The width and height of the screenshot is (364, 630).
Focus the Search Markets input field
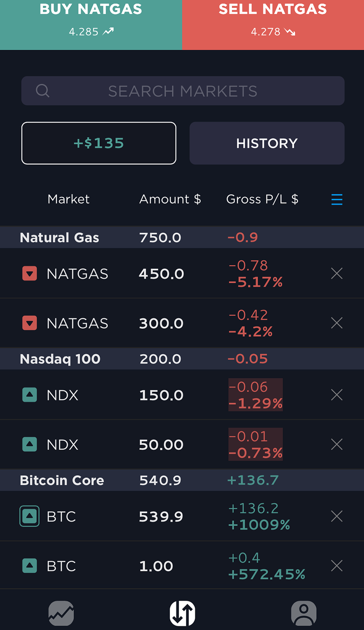183,91
